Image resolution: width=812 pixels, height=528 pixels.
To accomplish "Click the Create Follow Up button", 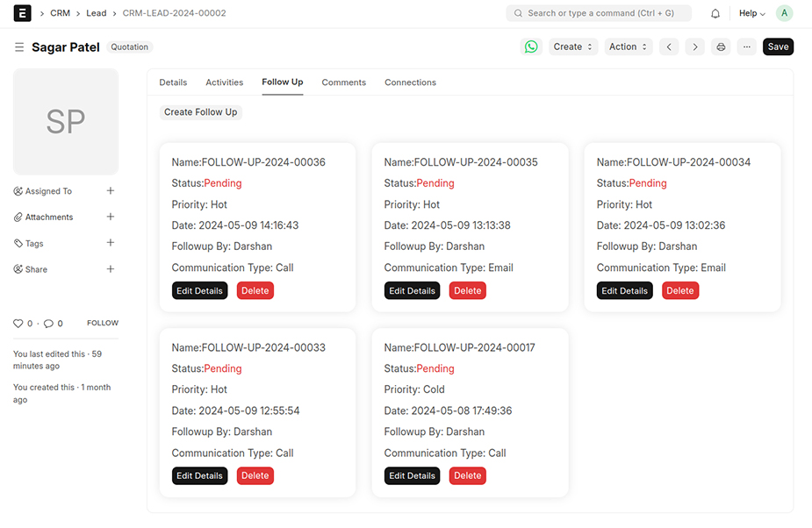I will pos(200,112).
